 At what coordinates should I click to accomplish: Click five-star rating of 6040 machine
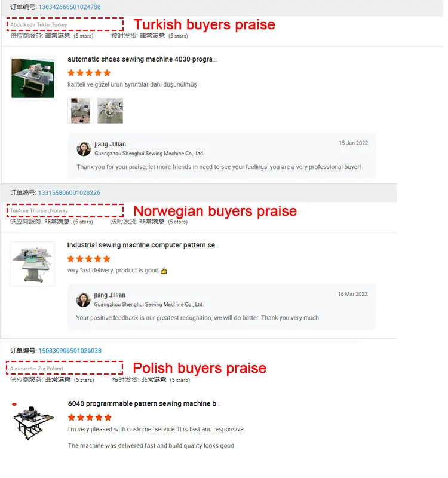click(90, 417)
